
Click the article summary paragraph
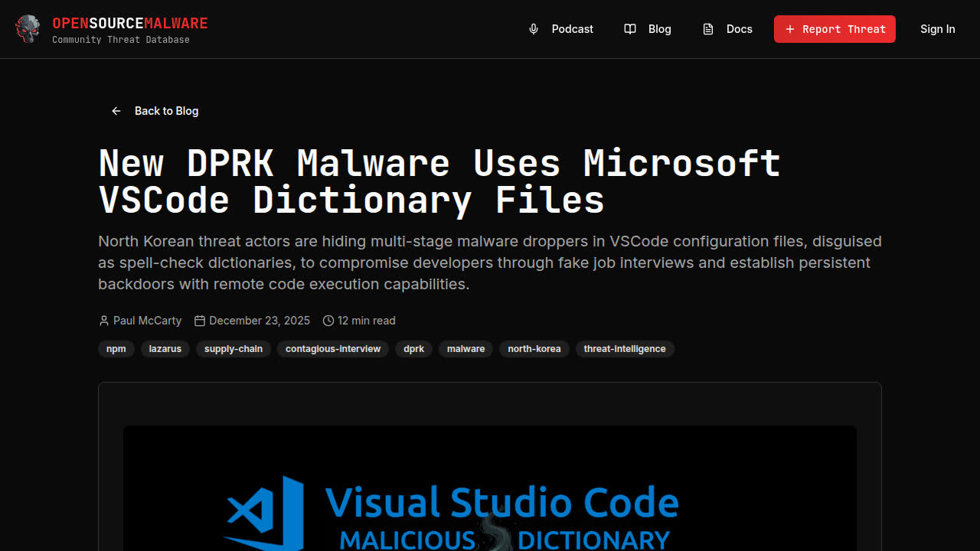pyautogui.click(x=490, y=262)
